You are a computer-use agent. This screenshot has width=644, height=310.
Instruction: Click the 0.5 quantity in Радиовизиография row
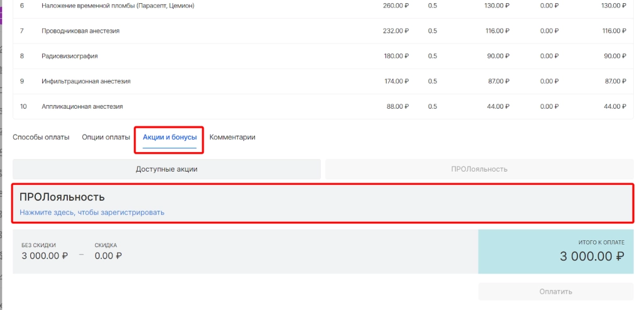432,56
